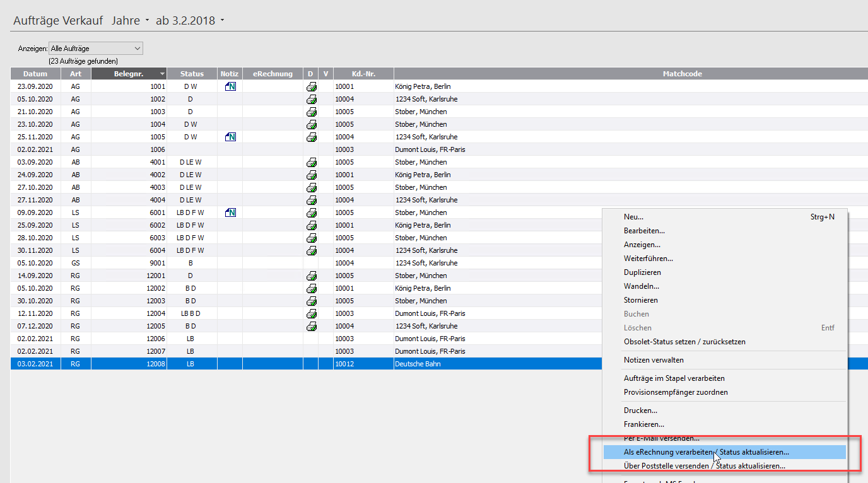868x483 pixels.
Task: Click the printer icon for order 1004
Action: click(311, 124)
